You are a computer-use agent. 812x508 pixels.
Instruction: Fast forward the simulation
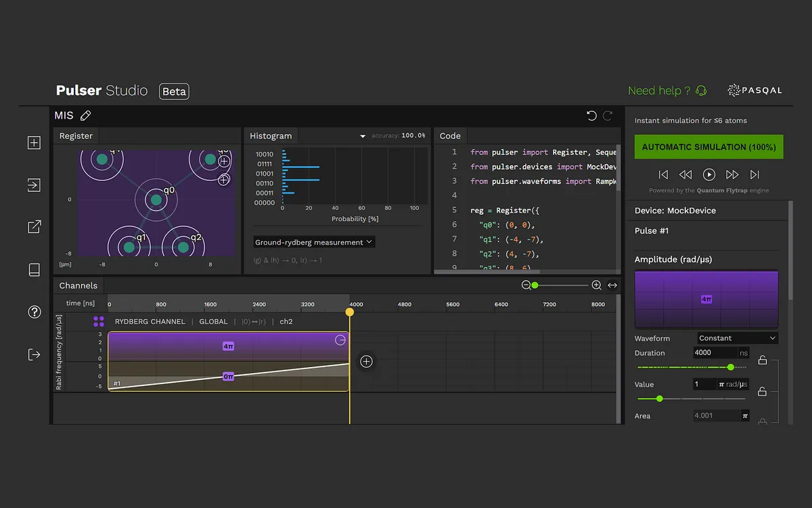click(x=731, y=175)
